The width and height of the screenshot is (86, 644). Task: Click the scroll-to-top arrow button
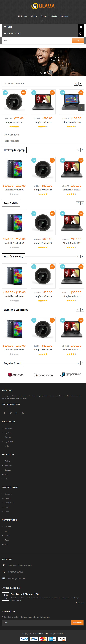(x=81, y=108)
